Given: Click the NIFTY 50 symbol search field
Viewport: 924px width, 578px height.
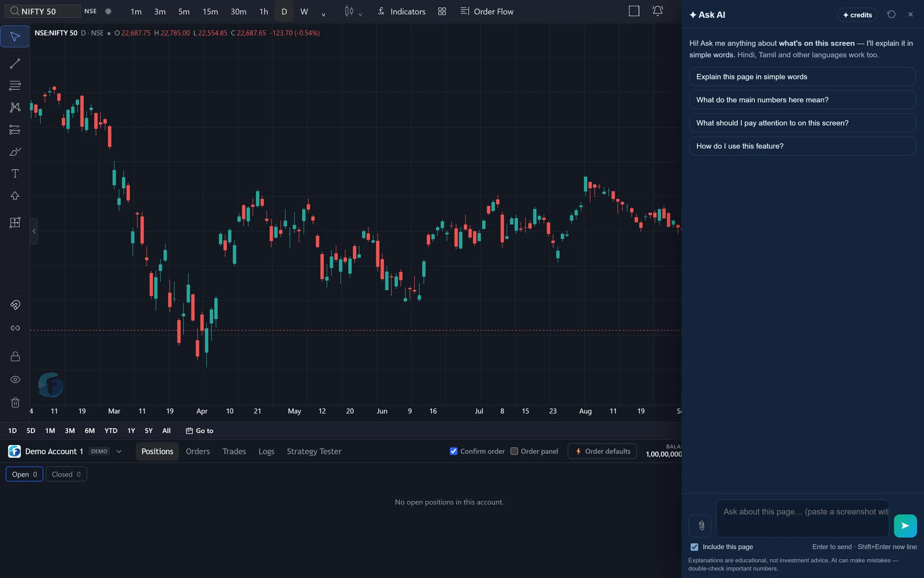Looking at the screenshot, I should click(42, 11).
